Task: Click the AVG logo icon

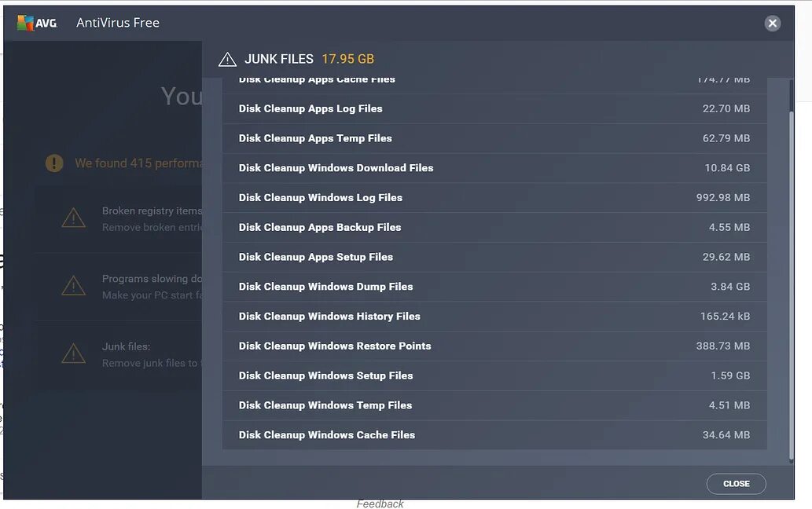Action: tap(36, 23)
